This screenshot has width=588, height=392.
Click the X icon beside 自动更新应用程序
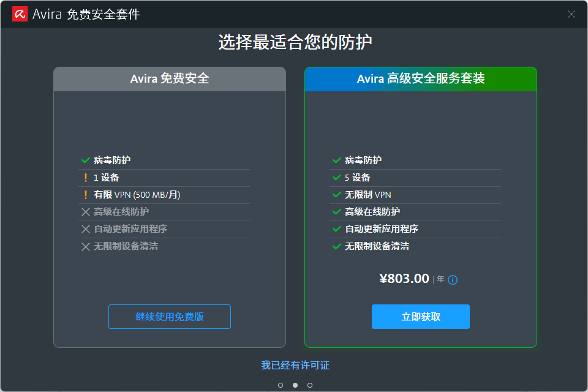85,229
